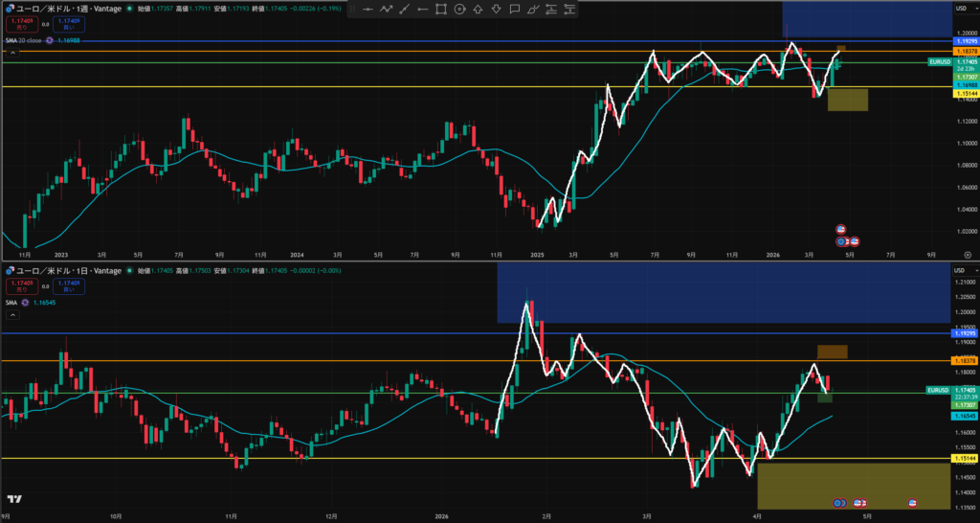980x523 pixels.
Task: Collapse the daily chart indicator legend
Action: (x=13, y=312)
